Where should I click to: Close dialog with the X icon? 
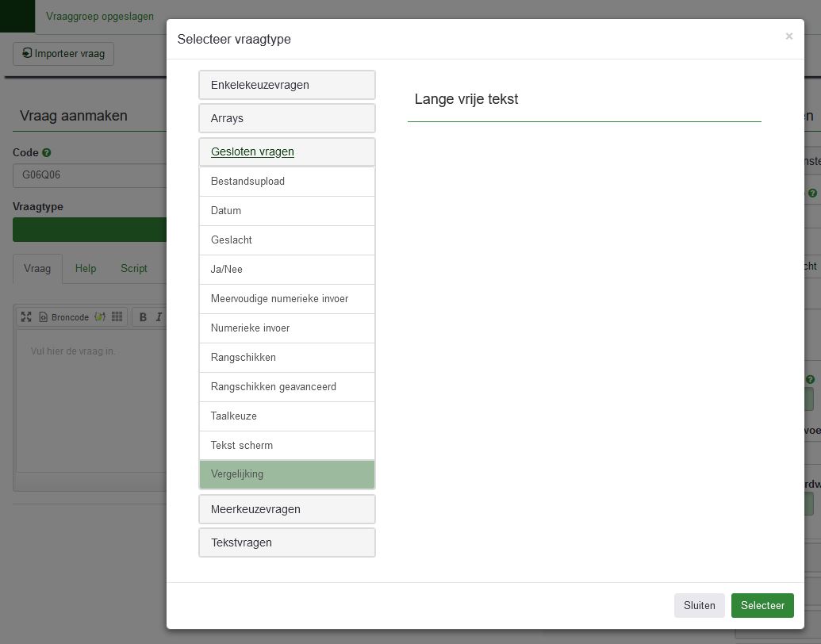(788, 36)
